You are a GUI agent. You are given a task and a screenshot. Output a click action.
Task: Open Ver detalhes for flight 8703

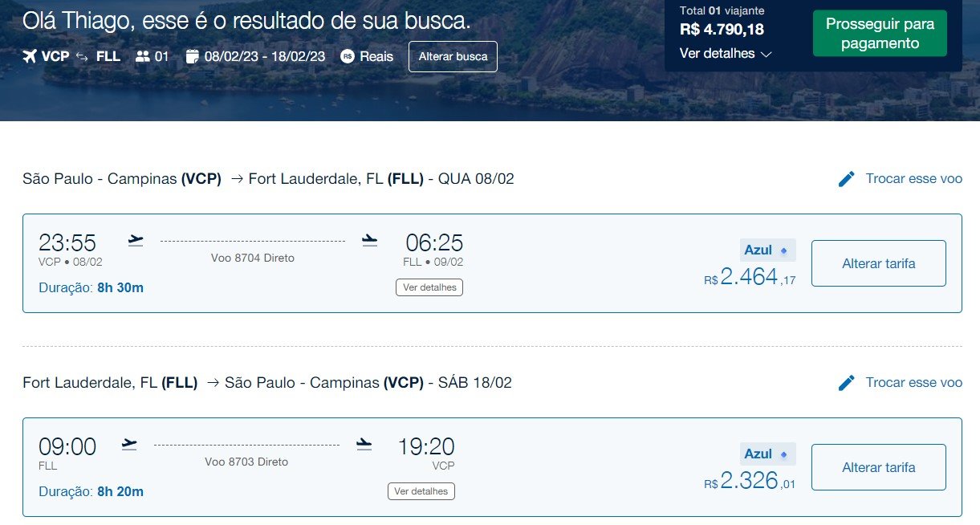click(x=421, y=491)
